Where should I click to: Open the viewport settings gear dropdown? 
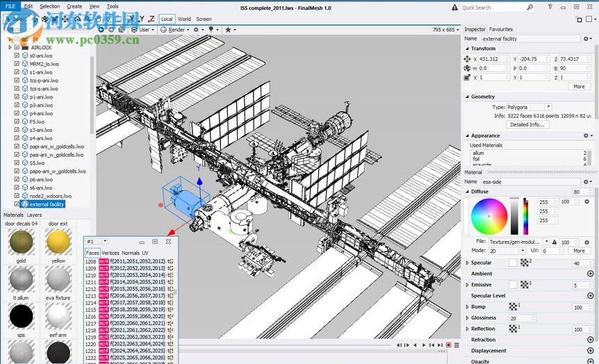198,29
